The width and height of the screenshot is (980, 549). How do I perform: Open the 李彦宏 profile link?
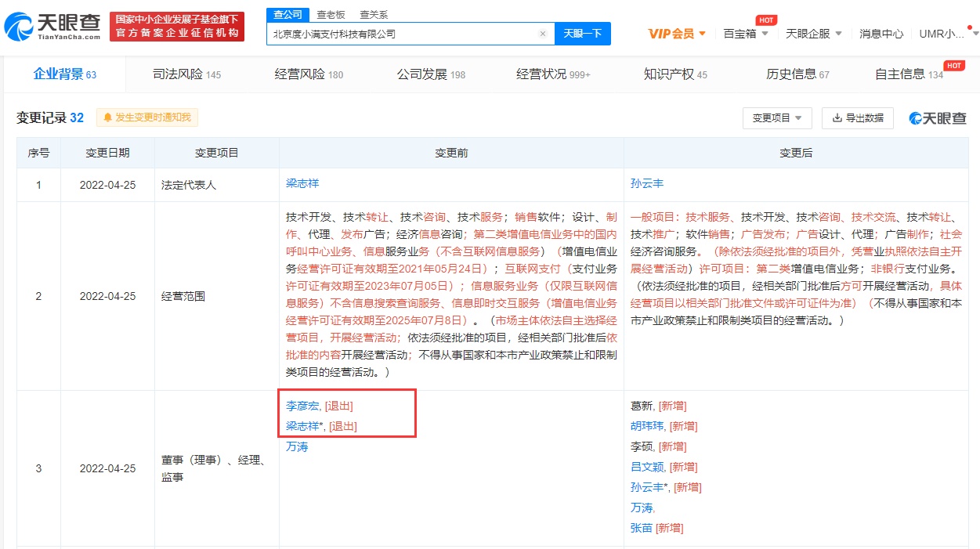(x=302, y=406)
